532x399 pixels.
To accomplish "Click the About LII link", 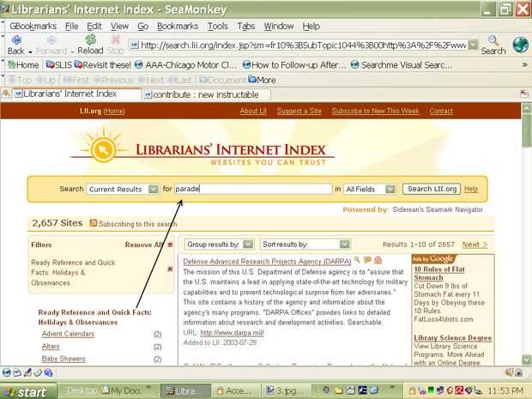I will click(253, 111).
